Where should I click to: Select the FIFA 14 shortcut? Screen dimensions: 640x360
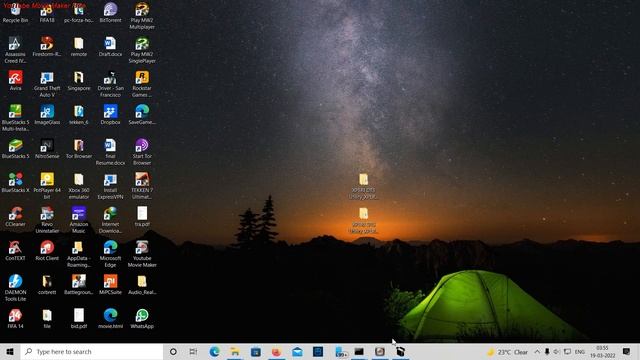click(x=16, y=318)
